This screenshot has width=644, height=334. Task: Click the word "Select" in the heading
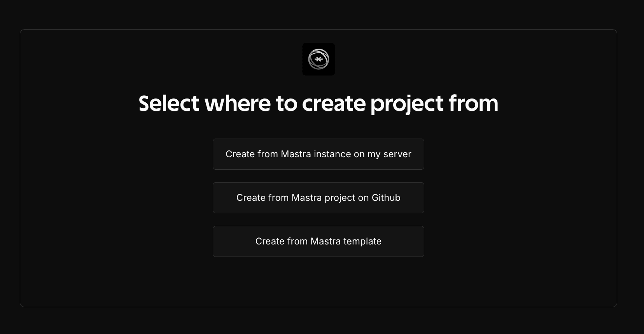[x=169, y=104]
